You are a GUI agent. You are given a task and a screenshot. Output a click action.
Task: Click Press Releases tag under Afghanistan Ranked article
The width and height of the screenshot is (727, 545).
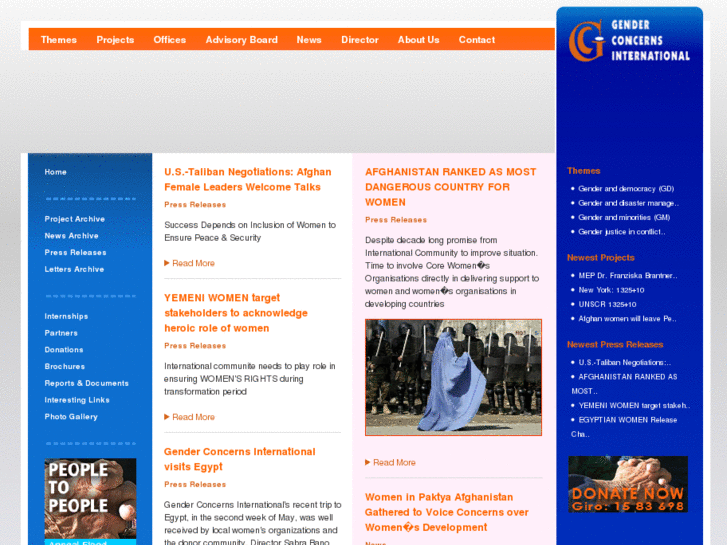point(396,220)
